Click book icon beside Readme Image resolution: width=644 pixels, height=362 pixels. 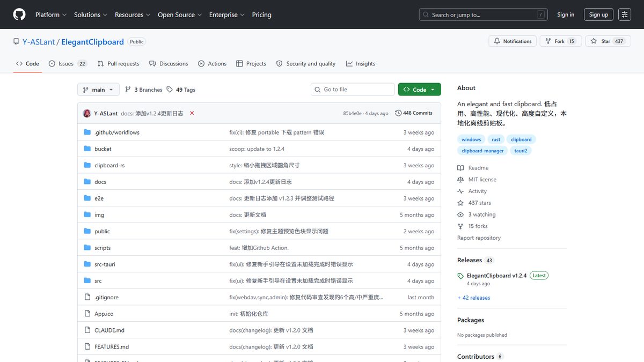[x=460, y=168]
